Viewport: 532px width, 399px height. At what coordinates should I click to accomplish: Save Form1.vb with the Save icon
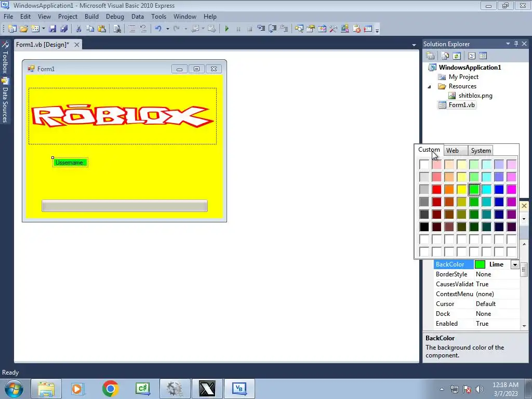pyautogui.click(x=52, y=29)
